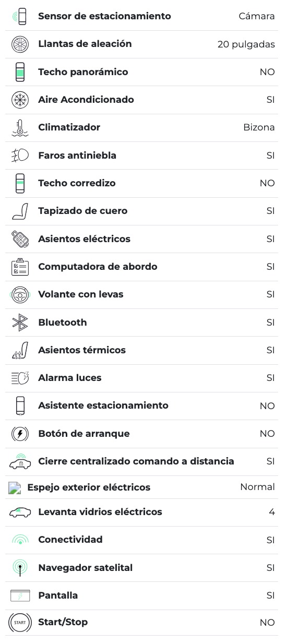Click the 20 pulgadas wheel size value
This screenshot has height=644, width=287.
click(x=246, y=44)
